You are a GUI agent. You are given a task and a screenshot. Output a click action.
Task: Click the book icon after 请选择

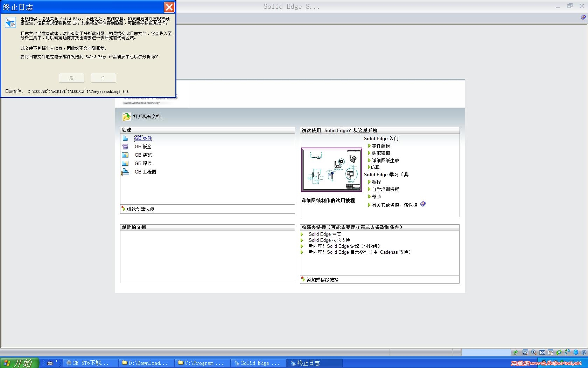pos(423,204)
